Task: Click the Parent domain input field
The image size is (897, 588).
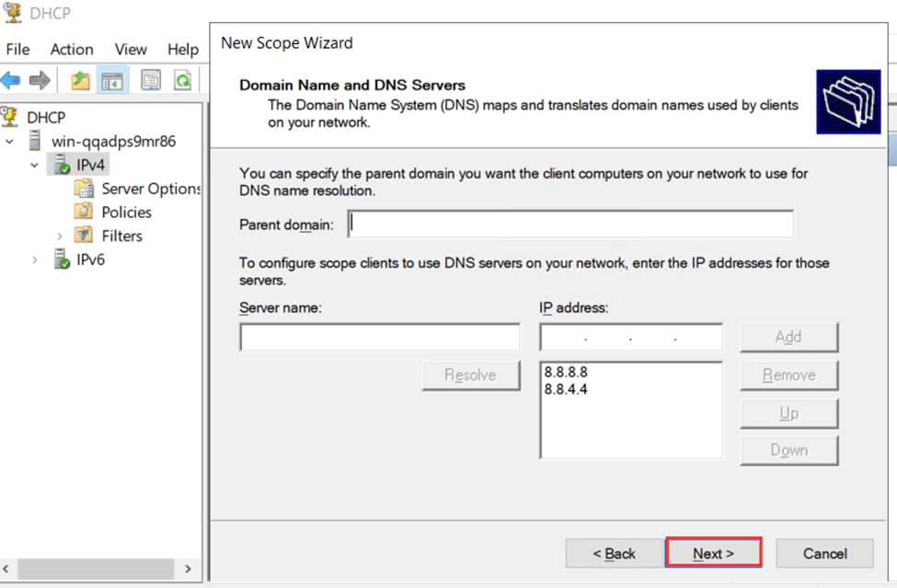Action: (x=570, y=224)
